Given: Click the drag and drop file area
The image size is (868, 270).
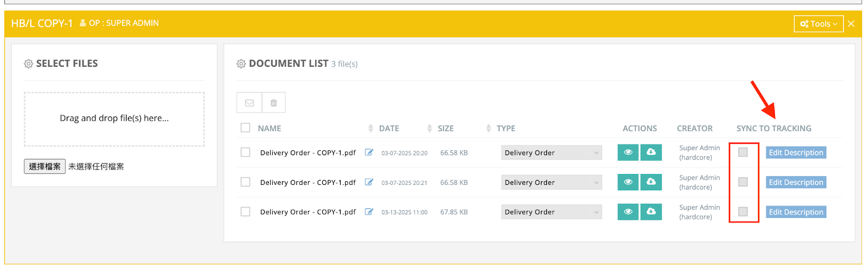Looking at the screenshot, I should point(114,119).
